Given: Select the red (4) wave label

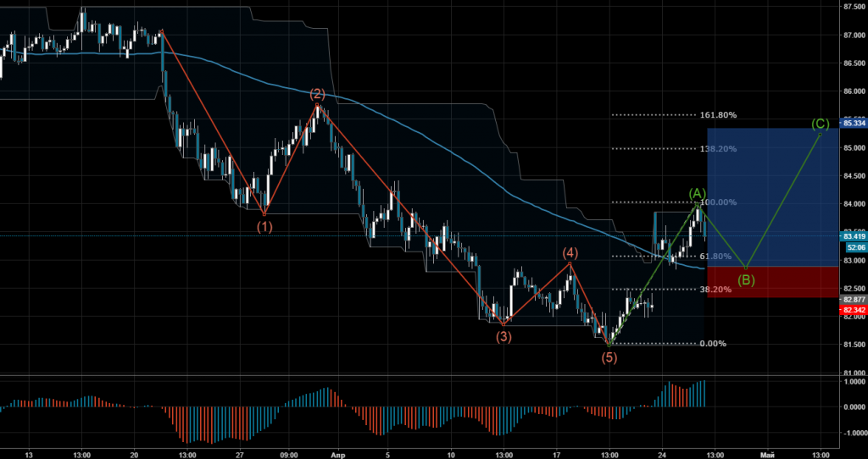Looking at the screenshot, I should (x=570, y=253).
